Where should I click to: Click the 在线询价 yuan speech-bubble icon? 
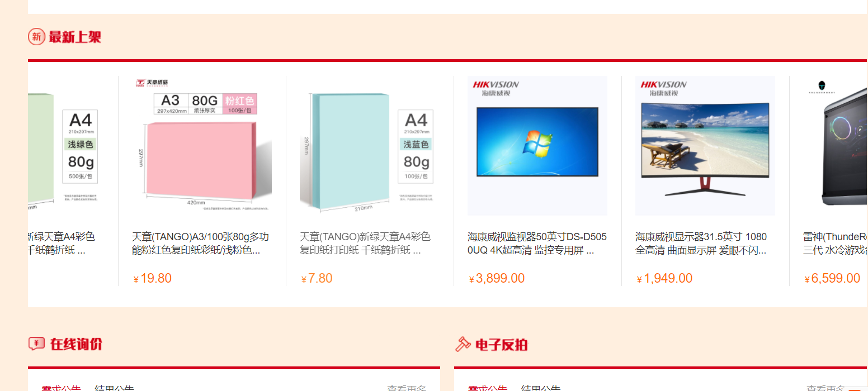[36, 344]
